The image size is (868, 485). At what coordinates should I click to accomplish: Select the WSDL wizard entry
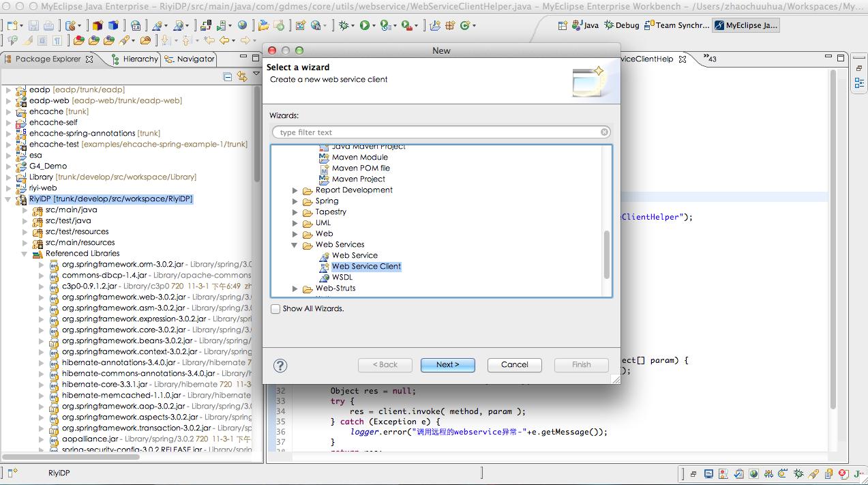(x=342, y=278)
